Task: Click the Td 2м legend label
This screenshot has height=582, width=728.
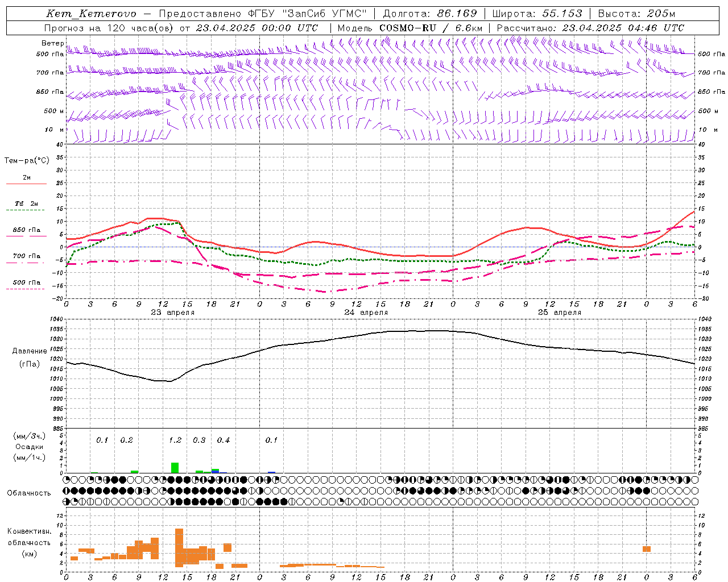Action: 26,203
